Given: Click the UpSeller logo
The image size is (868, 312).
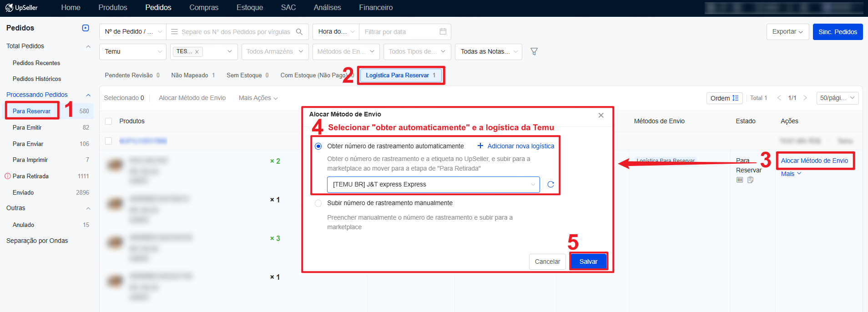Looking at the screenshot, I should (x=21, y=8).
